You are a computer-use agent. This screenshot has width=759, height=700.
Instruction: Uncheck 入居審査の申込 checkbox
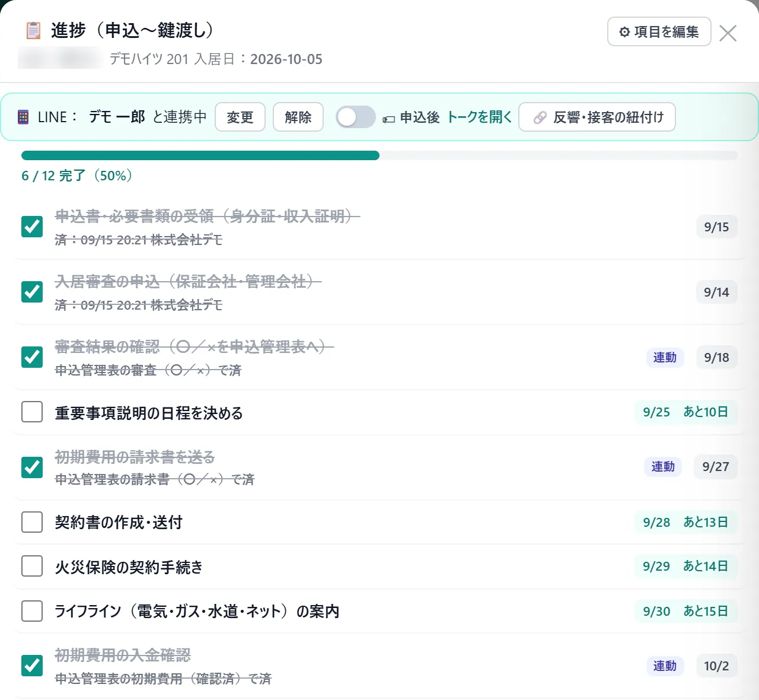32,291
